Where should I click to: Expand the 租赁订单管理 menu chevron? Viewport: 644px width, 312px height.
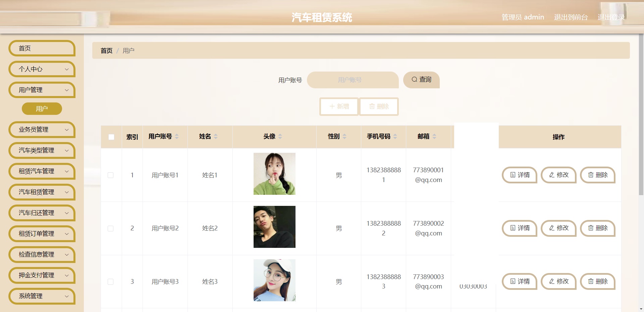[67, 234]
